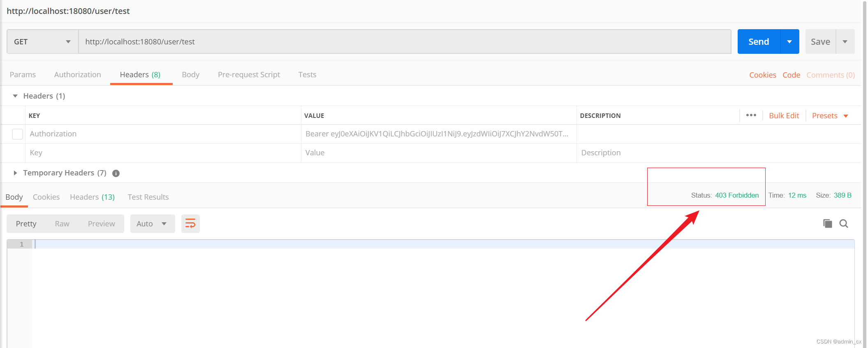Click the empty Key placeholder field

pos(163,153)
